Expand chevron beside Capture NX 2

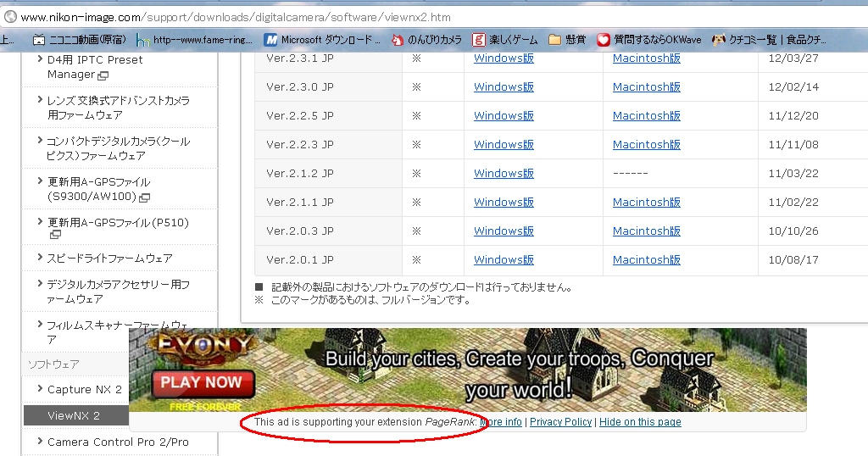coord(40,388)
